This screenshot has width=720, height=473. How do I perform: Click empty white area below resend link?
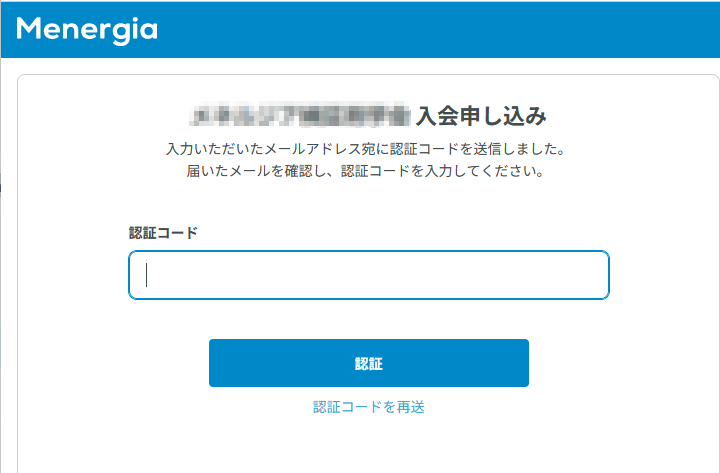369,445
